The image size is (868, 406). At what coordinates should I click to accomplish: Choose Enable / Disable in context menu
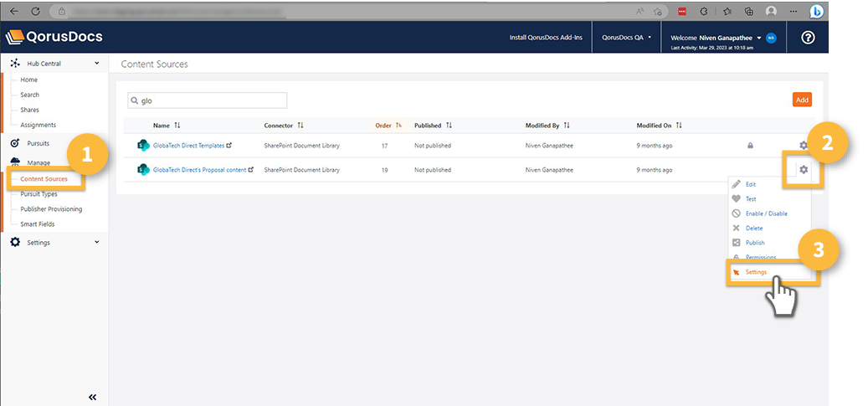pyautogui.click(x=766, y=213)
